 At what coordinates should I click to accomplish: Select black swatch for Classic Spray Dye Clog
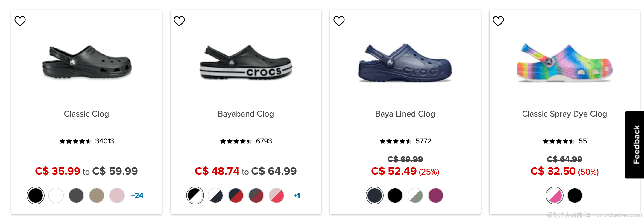[x=575, y=195]
